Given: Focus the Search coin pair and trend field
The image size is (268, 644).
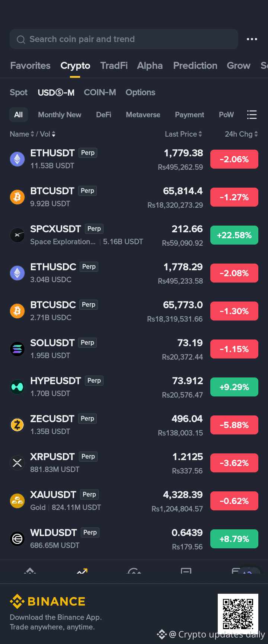Looking at the screenshot, I should [x=124, y=39].
